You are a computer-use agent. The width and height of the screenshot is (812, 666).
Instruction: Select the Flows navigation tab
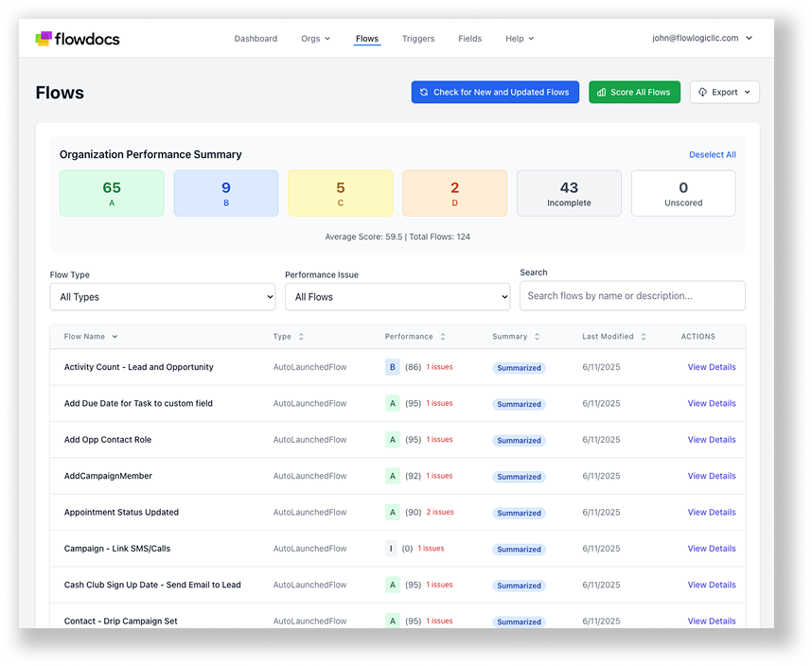coord(367,38)
